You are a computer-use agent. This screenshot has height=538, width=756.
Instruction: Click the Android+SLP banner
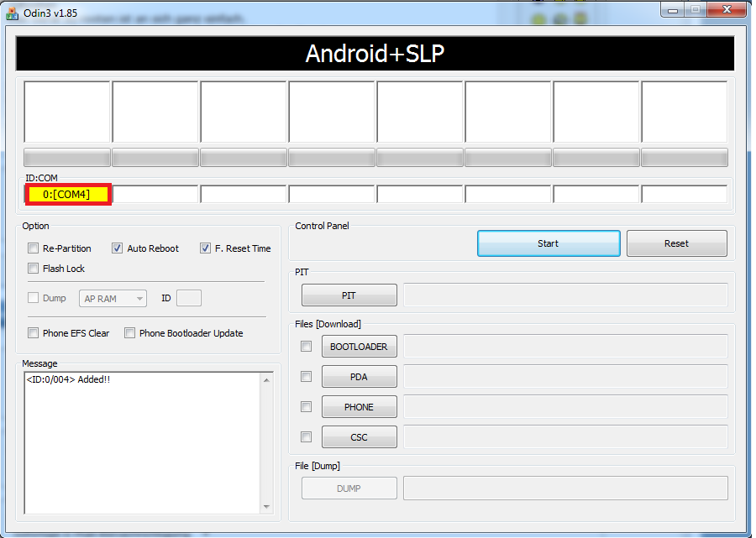point(375,54)
